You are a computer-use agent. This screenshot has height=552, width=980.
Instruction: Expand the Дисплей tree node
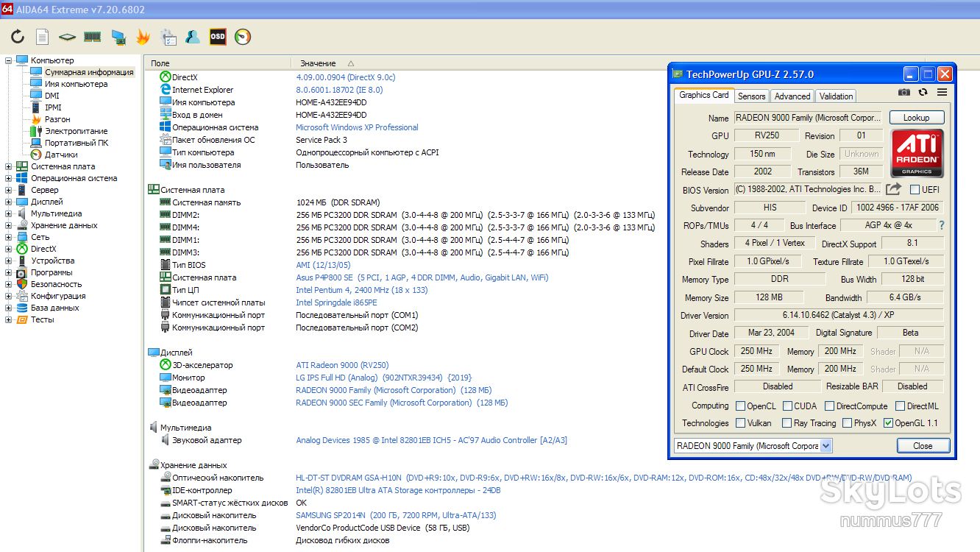[9, 202]
